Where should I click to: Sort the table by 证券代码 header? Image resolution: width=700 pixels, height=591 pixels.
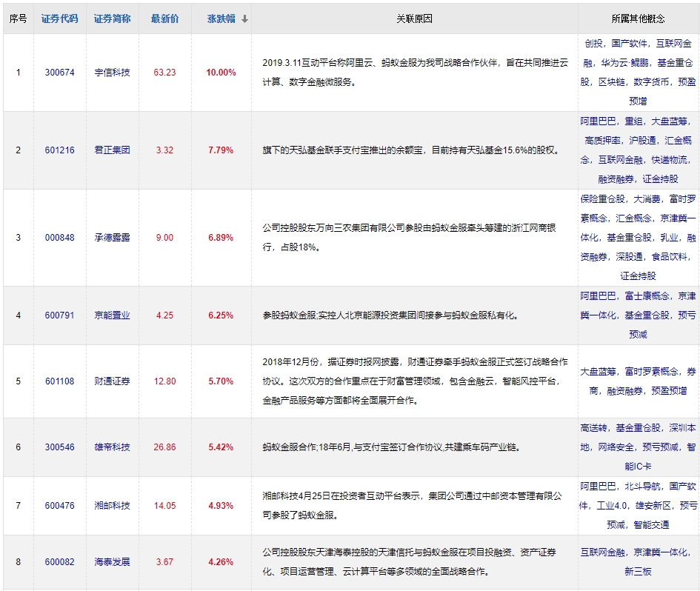click(x=59, y=19)
